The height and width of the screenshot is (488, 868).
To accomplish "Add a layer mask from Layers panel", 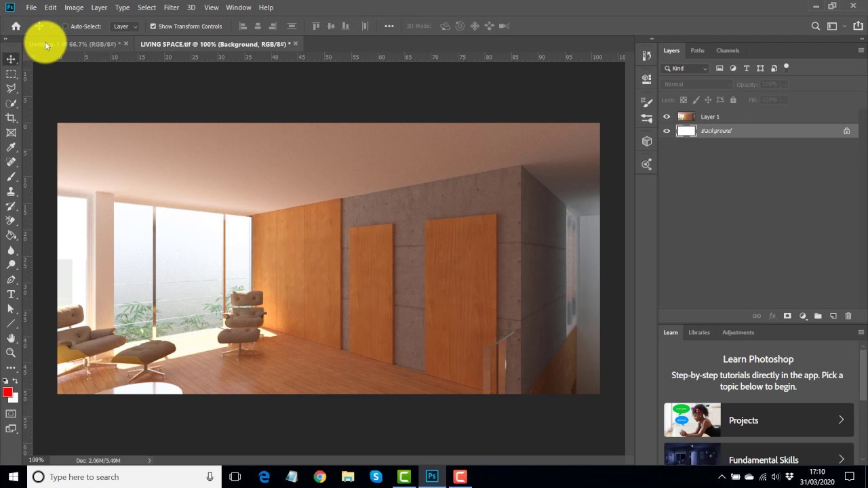I will click(787, 316).
